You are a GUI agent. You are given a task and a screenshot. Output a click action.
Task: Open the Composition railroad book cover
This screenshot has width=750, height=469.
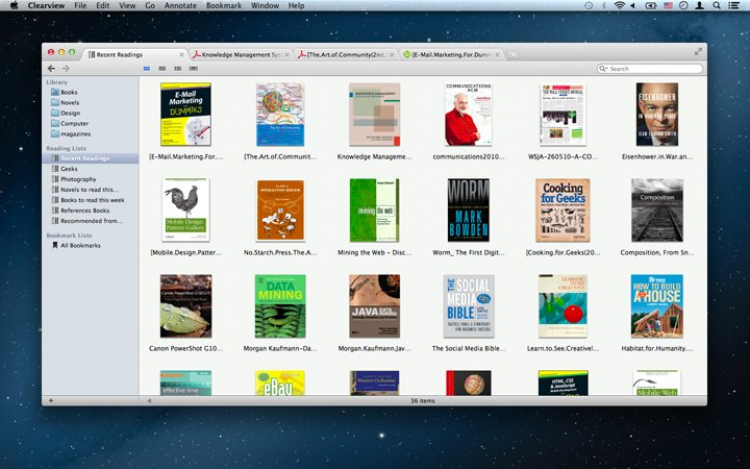pyautogui.click(x=657, y=210)
